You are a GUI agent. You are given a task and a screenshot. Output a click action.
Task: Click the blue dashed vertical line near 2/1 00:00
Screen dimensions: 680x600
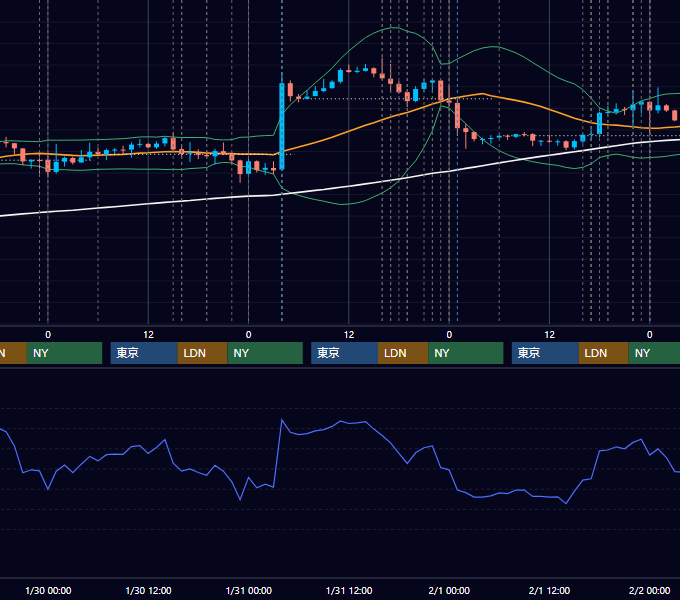point(458,160)
